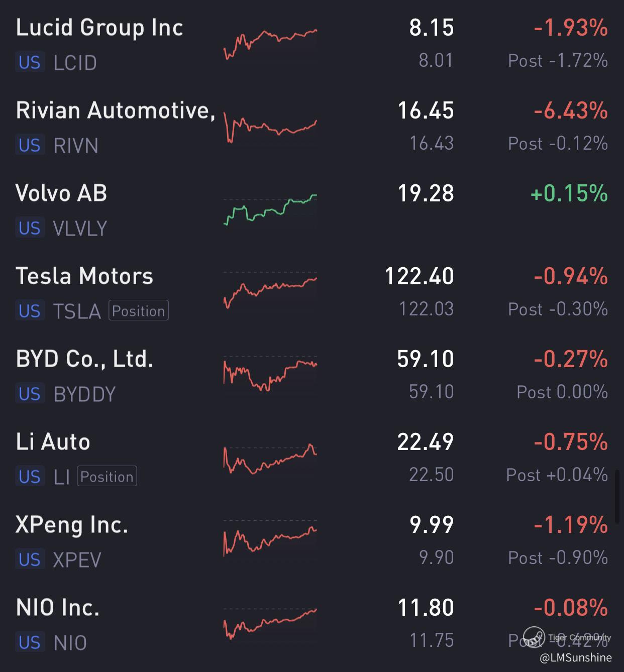Open the Volvo AB green sparkline chart
624x672 pixels.
(270, 209)
